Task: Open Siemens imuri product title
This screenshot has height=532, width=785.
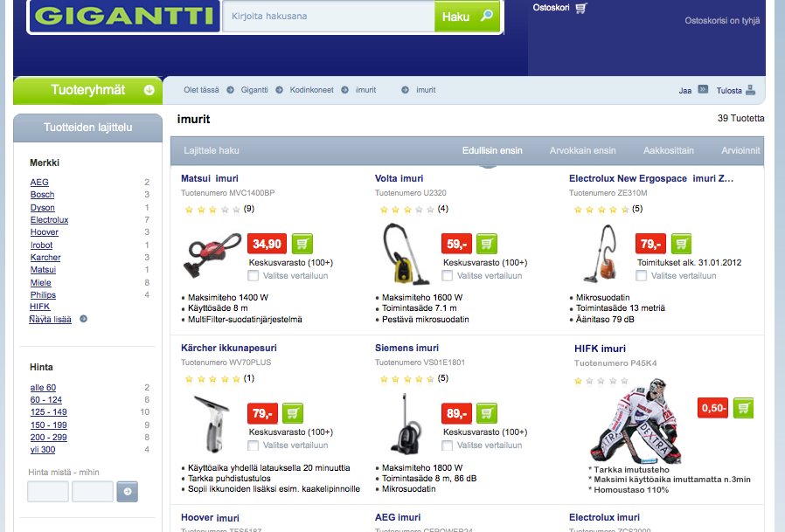Action: pyautogui.click(x=406, y=348)
